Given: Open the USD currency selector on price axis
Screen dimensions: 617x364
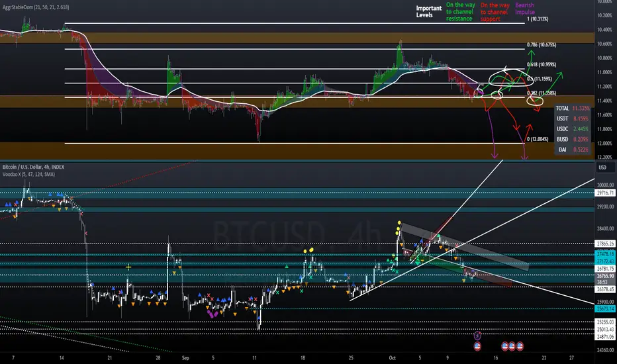Looking at the screenshot, I should coord(602,167).
